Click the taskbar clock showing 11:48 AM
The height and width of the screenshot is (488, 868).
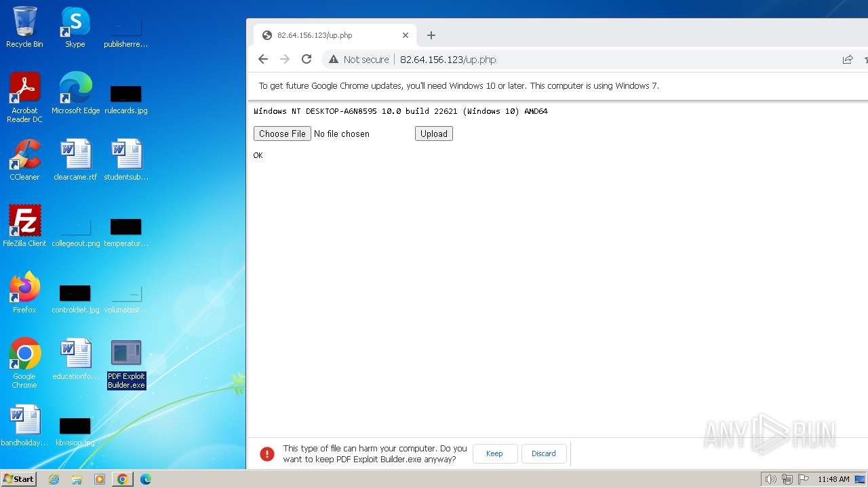tap(833, 479)
